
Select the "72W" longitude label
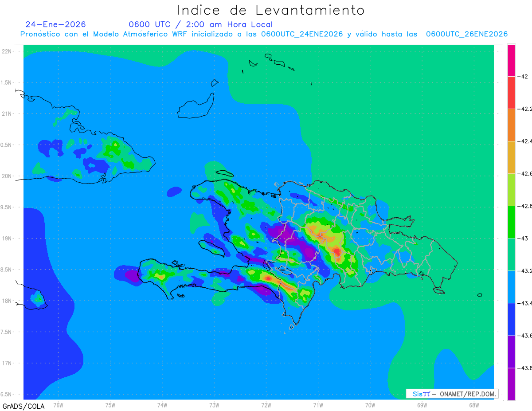tap(266, 405)
